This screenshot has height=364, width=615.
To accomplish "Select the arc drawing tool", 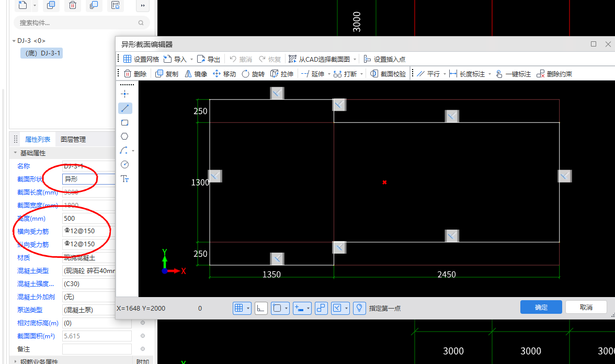I will 124,151.
